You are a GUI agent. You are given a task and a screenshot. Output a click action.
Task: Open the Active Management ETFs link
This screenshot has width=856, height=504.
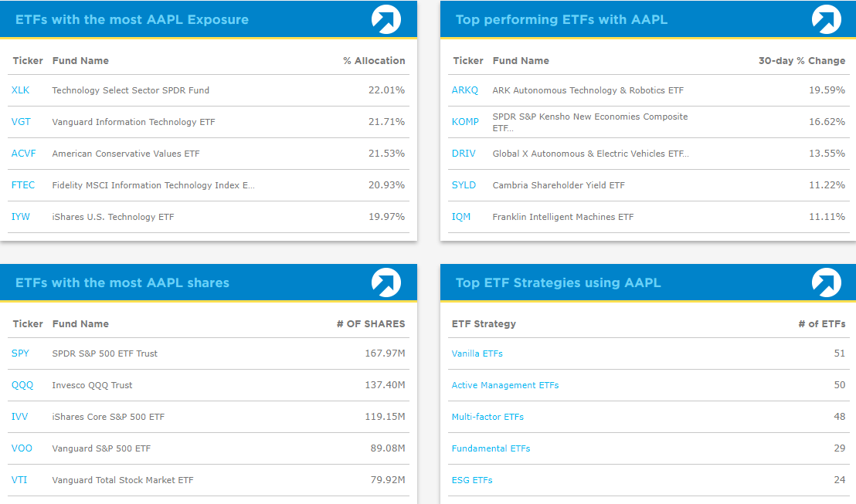coord(505,385)
